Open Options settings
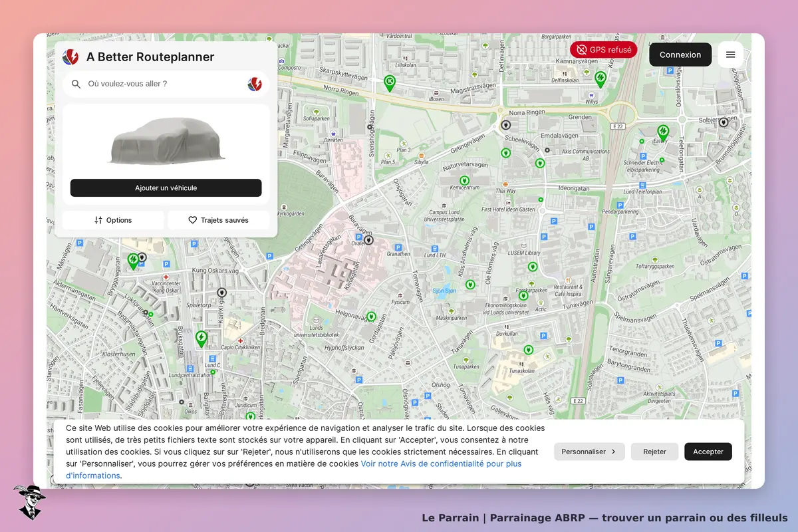Viewport: 798px width, 532px height. point(113,220)
